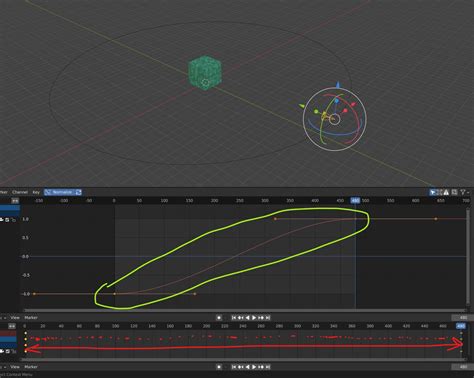Viewport: 474px width, 378px height.
Task: Toggle the middle channel icon in graph channel row
Action: pyautogui.click(x=7, y=220)
